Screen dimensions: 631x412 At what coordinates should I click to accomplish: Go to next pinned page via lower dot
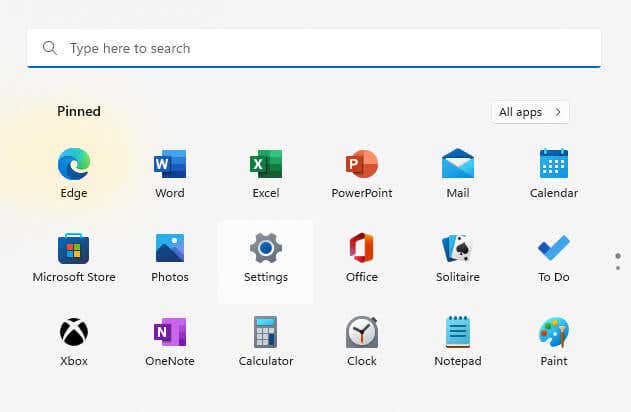point(618,268)
